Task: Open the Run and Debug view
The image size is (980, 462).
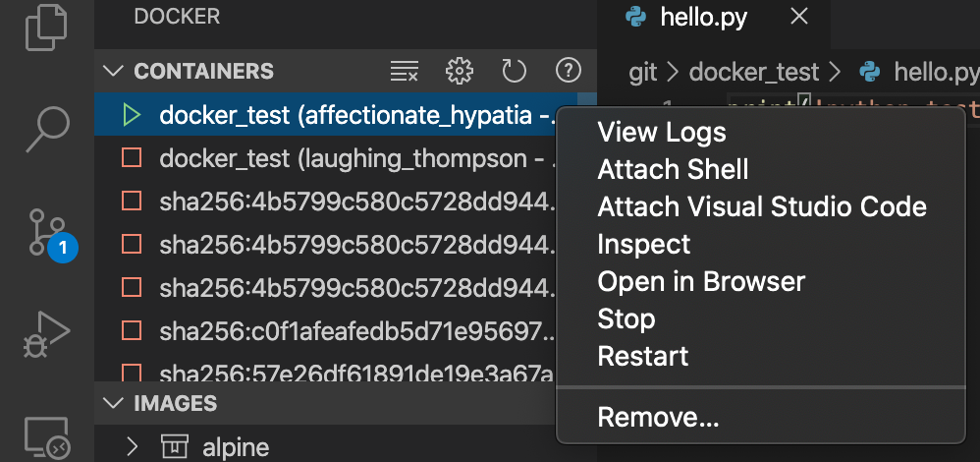Action: 47,335
